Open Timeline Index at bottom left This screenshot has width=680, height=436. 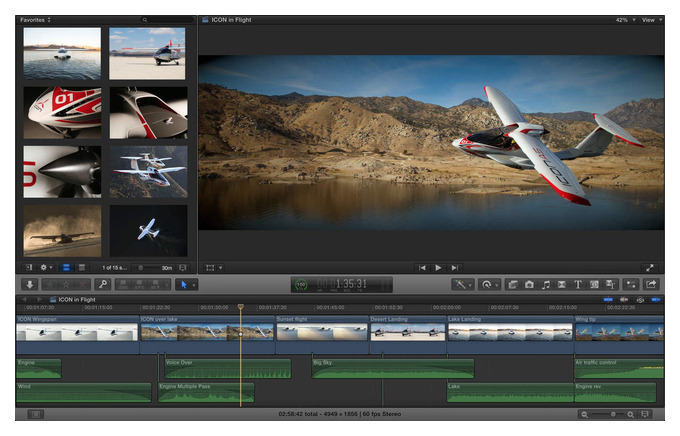tap(36, 414)
